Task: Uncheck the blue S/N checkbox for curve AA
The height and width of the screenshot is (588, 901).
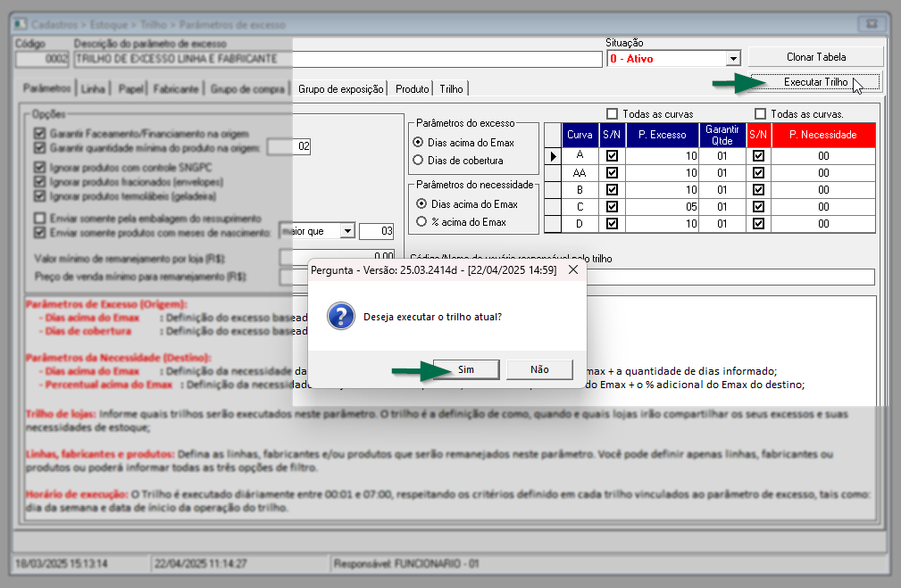Action: pyautogui.click(x=612, y=173)
